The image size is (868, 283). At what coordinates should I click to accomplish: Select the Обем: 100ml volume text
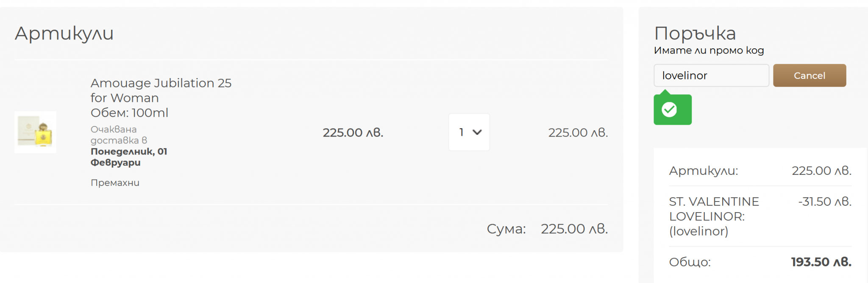129,113
